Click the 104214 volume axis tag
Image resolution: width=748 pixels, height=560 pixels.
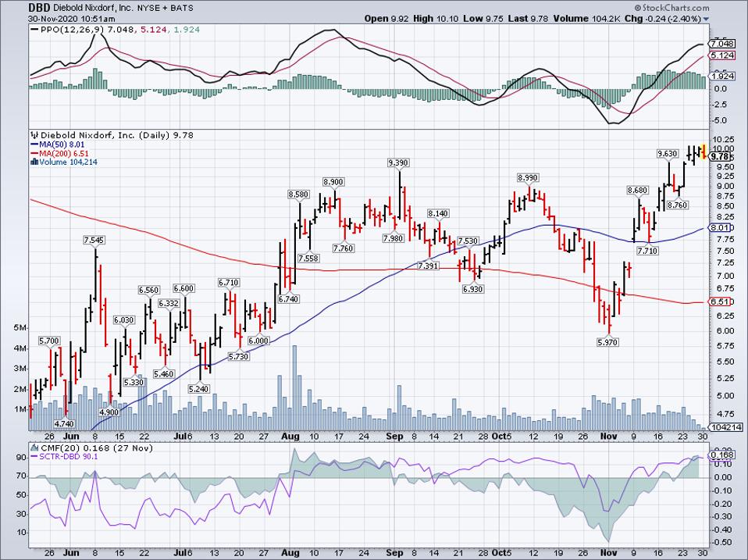pyautogui.click(x=725, y=427)
